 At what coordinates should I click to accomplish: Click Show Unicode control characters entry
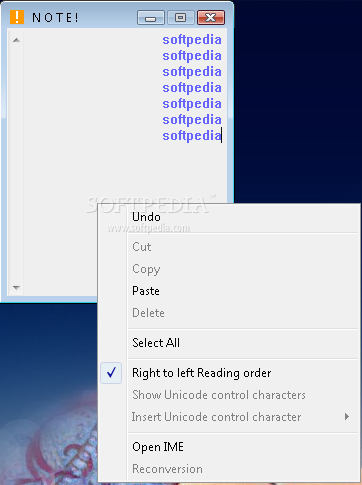229,395
